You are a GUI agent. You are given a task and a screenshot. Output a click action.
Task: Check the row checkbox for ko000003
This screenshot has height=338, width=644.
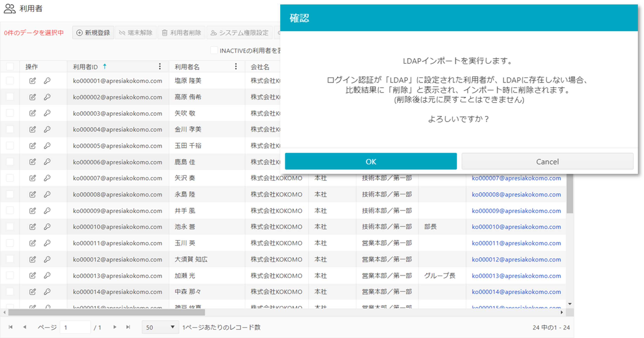point(10,113)
